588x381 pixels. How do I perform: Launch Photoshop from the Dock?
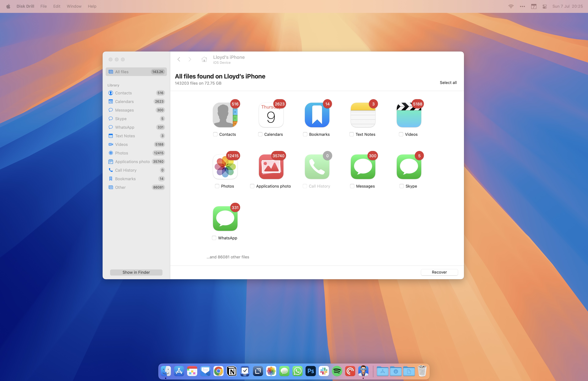[311, 371]
